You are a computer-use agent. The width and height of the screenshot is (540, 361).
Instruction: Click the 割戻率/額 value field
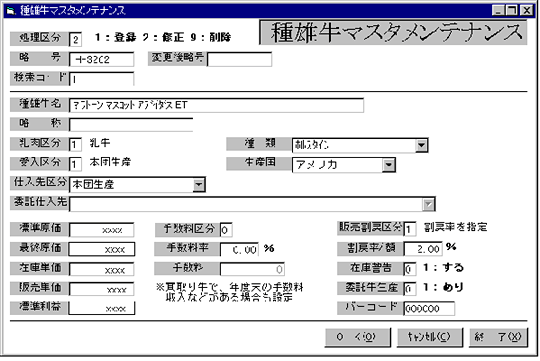point(423,249)
